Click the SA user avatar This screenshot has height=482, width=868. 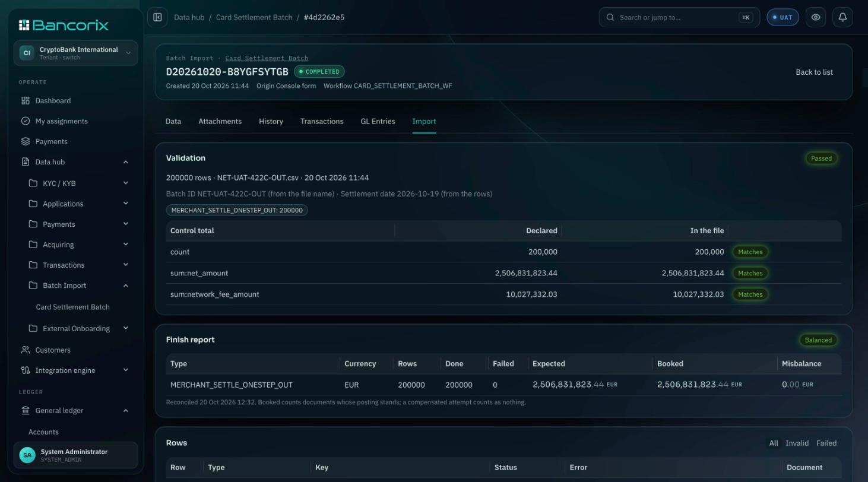click(x=27, y=455)
